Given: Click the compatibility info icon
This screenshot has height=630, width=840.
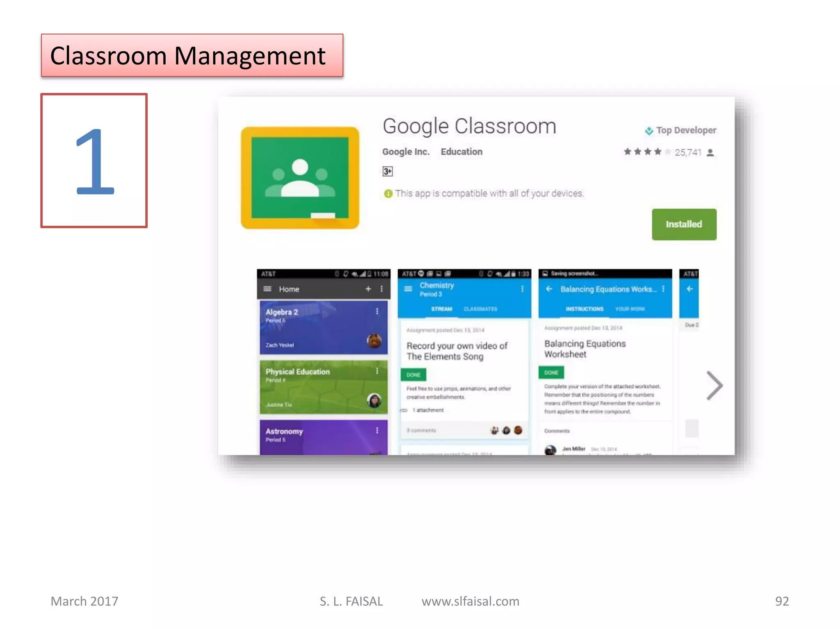Looking at the screenshot, I should point(388,194).
